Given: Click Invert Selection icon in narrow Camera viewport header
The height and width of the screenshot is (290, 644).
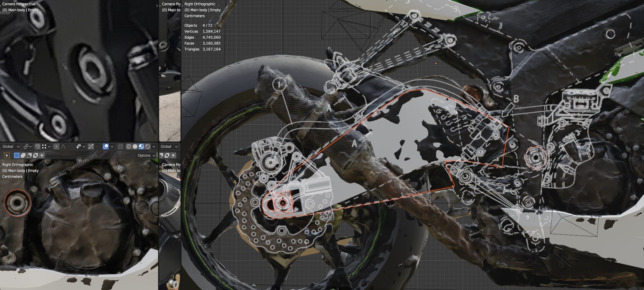Looking at the screenshot, I should point(167,155).
